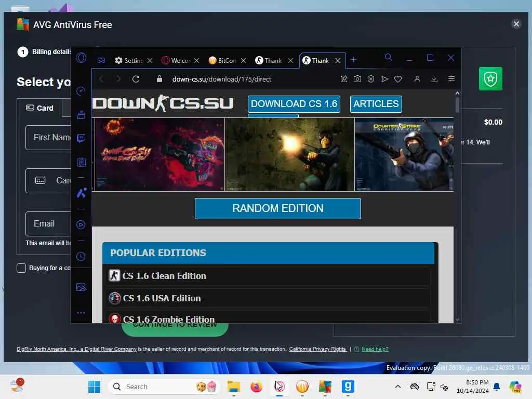Open the Player sidebar icon
The image size is (532, 399).
point(81,224)
